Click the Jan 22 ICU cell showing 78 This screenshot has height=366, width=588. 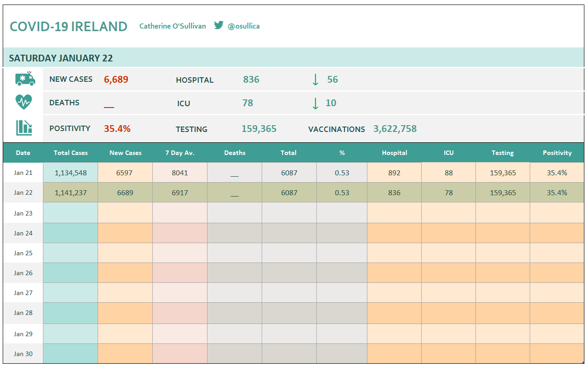(x=448, y=192)
